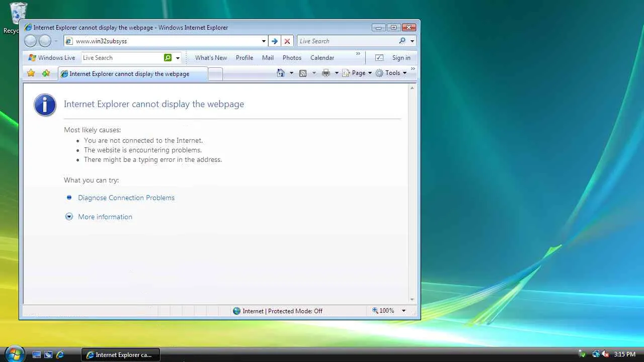Click the muted volume tray icon

pyautogui.click(x=605, y=354)
